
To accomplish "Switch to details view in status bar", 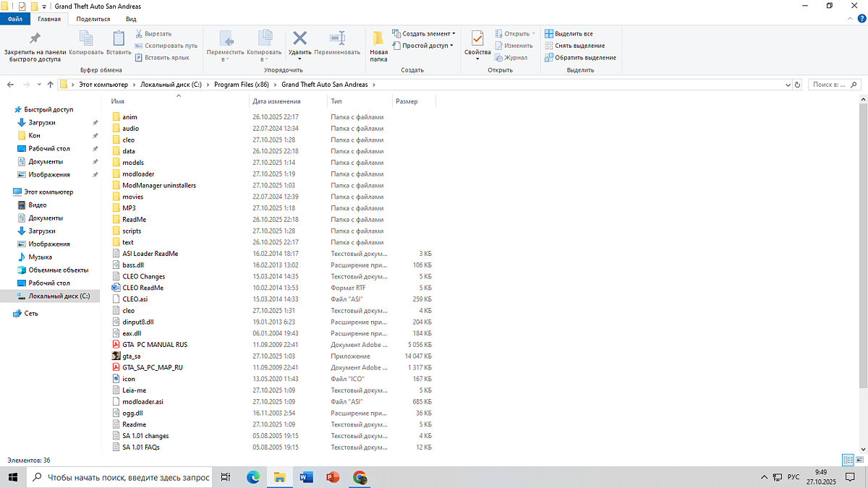I will click(x=848, y=461).
